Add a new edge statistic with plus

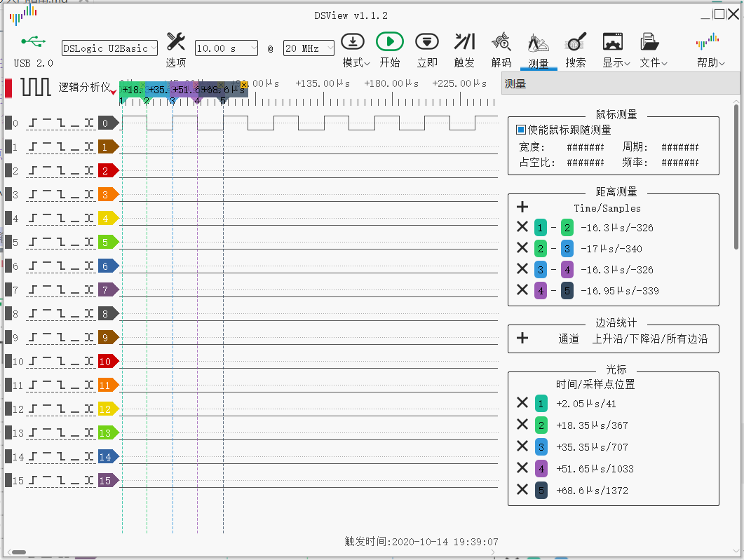tap(522, 338)
